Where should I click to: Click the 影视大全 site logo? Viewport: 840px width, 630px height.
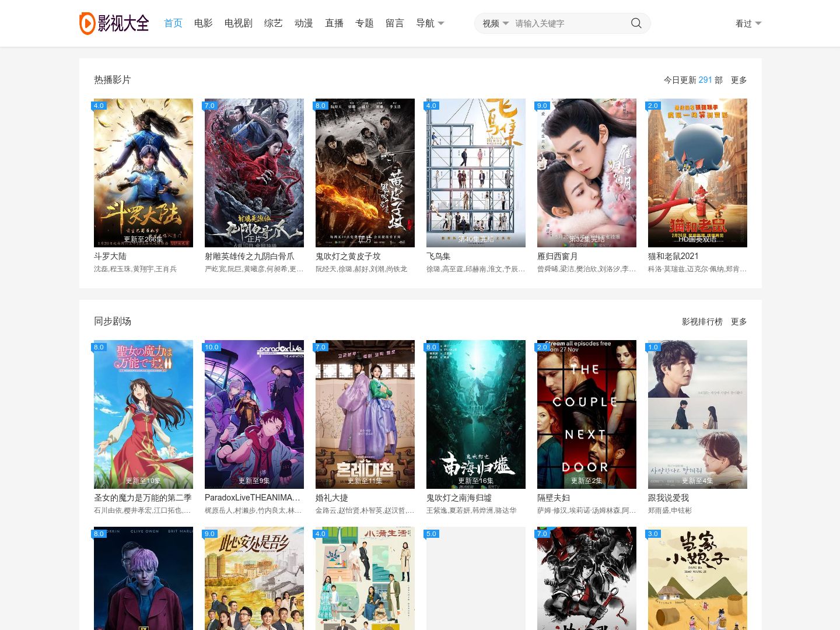pos(114,23)
